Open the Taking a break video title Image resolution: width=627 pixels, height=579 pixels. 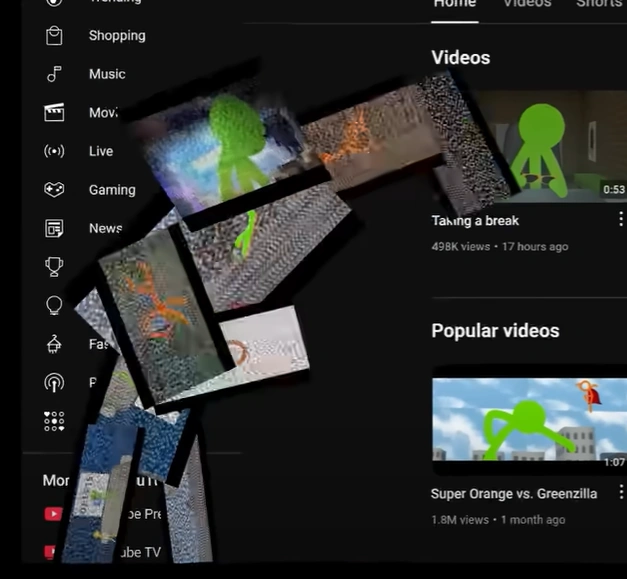475,221
